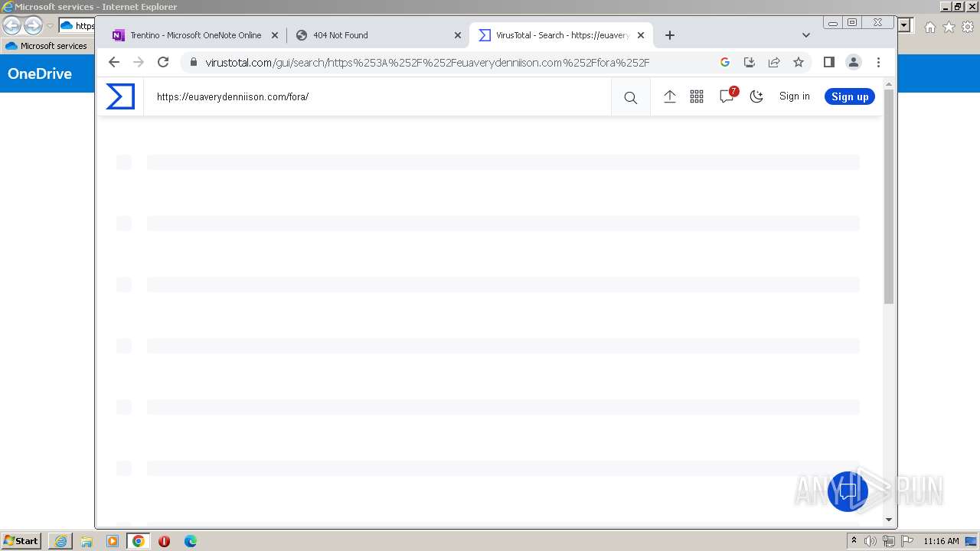This screenshot has height=551, width=980.
Task: Open Chrome tab search dropdown
Action: pos(806,35)
